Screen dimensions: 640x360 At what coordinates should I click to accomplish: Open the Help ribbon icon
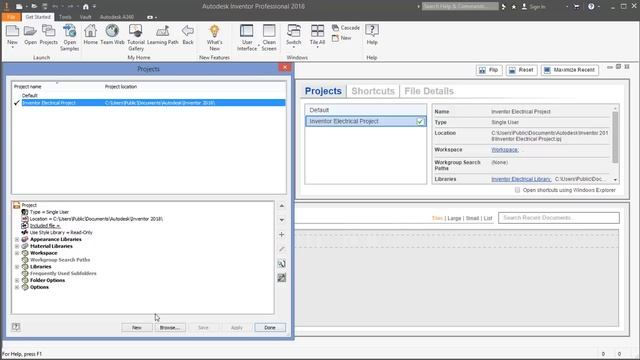click(x=372, y=31)
